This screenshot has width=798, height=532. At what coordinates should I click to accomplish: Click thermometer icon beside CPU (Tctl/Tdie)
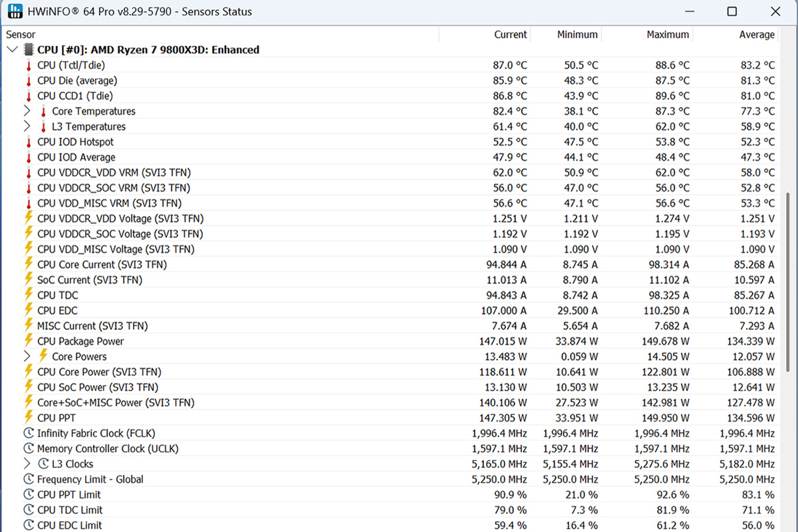29,65
